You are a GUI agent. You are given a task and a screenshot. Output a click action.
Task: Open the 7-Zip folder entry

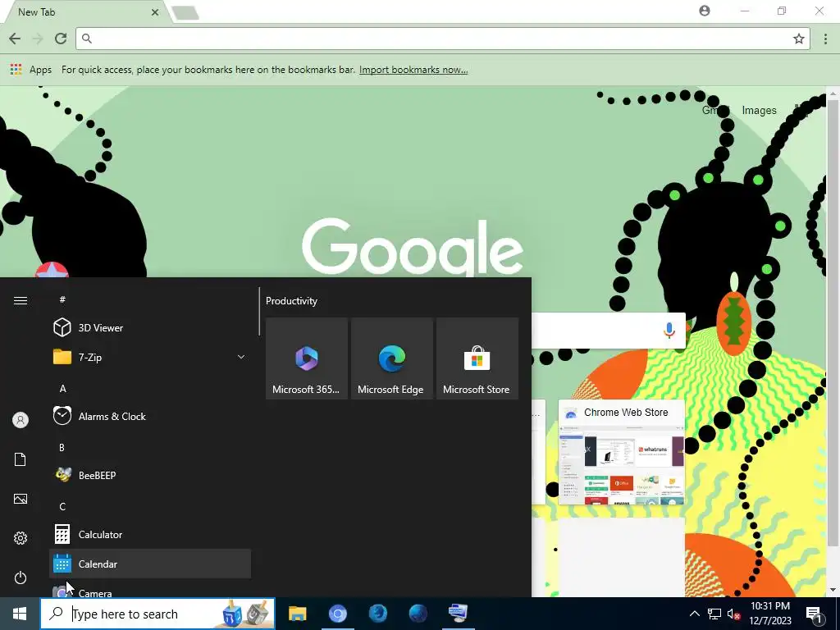(150, 357)
